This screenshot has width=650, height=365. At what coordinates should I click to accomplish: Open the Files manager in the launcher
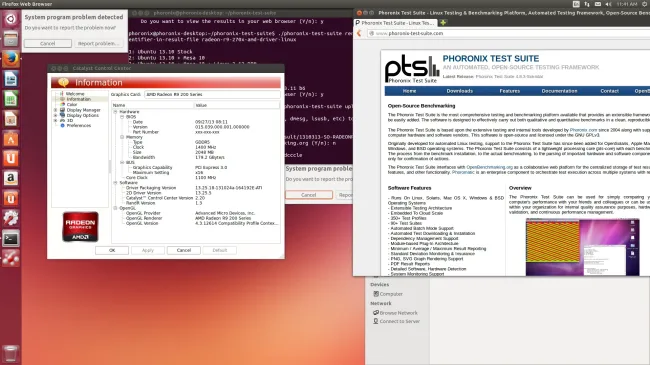11,39
